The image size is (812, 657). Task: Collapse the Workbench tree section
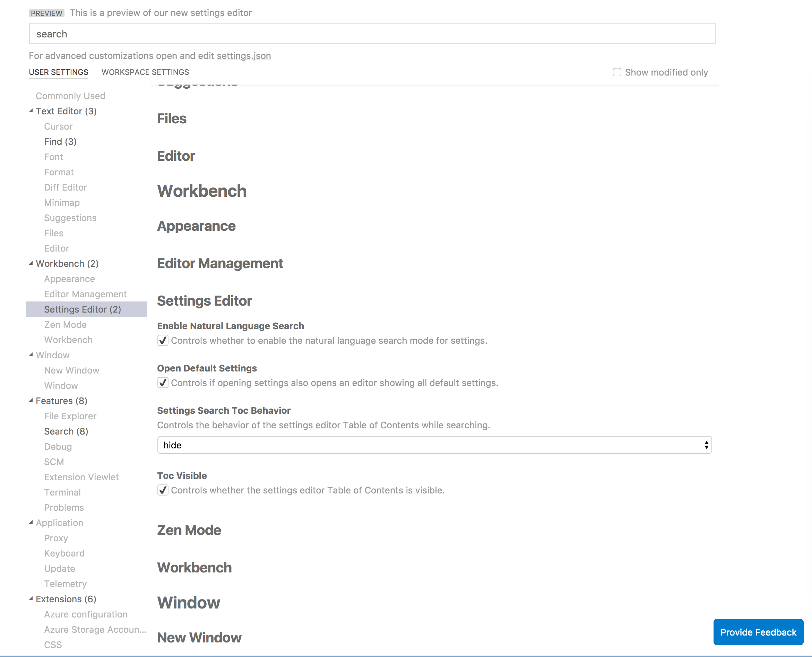click(x=32, y=263)
